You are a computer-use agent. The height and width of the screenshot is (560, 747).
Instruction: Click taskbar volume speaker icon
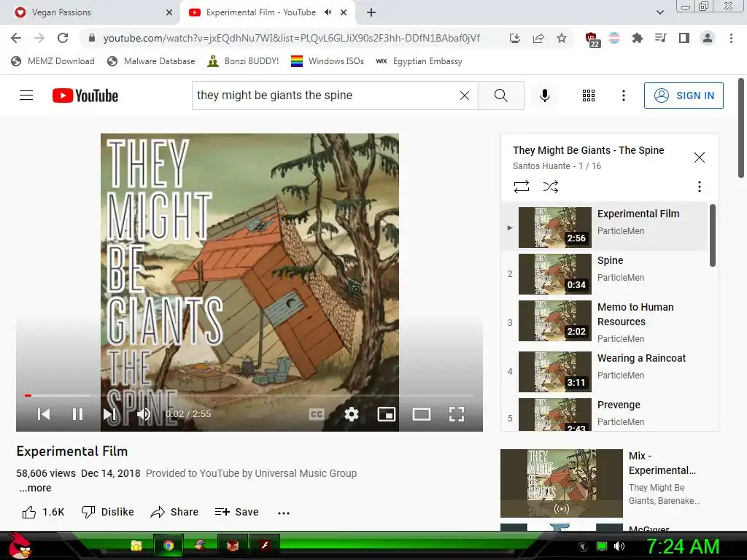pos(619,546)
